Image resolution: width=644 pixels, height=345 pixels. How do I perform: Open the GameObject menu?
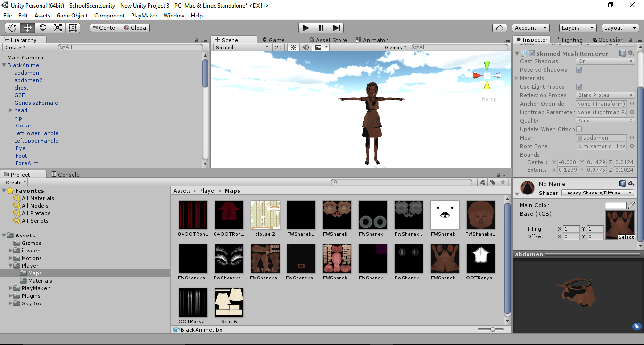point(72,16)
